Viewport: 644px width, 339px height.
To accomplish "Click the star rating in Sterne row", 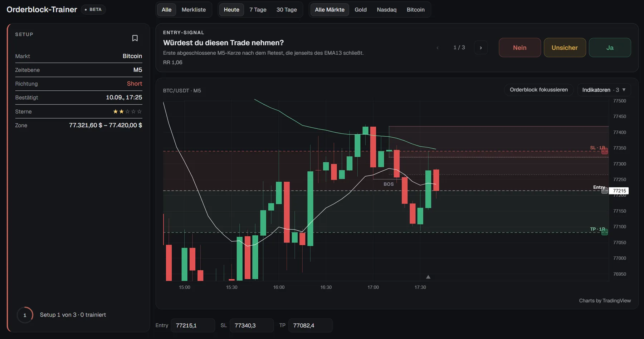I will pyautogui.click(x=127, y=112).
